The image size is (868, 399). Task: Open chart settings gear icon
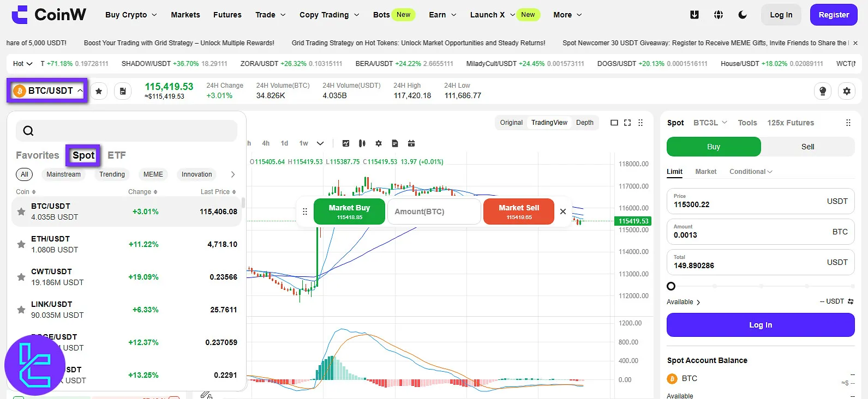pyautogui.click(x=379, y=143)
